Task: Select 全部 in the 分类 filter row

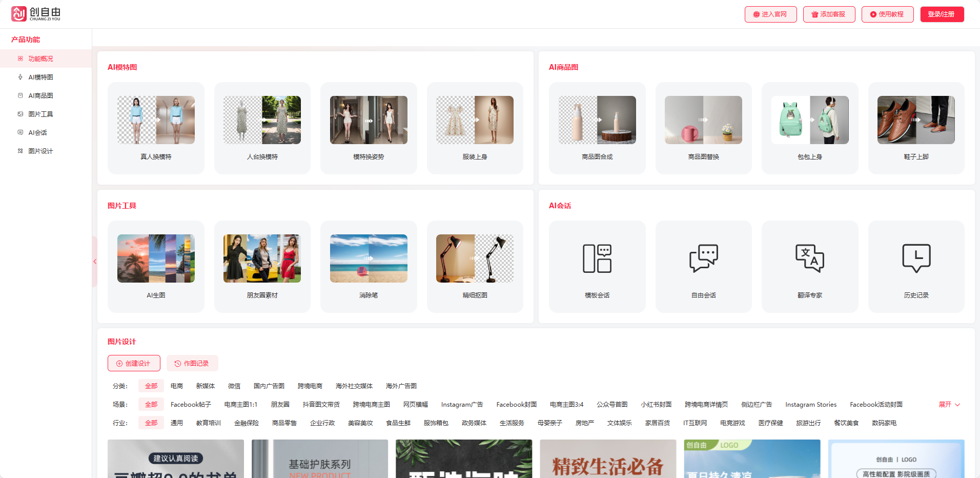Action: coord(151,386)
